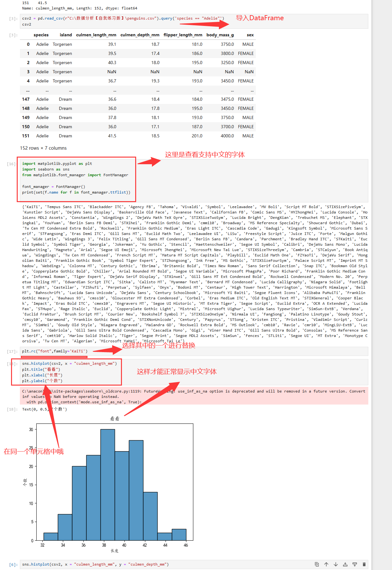Click the histogram x-axis label '长度'

[115, 551]
